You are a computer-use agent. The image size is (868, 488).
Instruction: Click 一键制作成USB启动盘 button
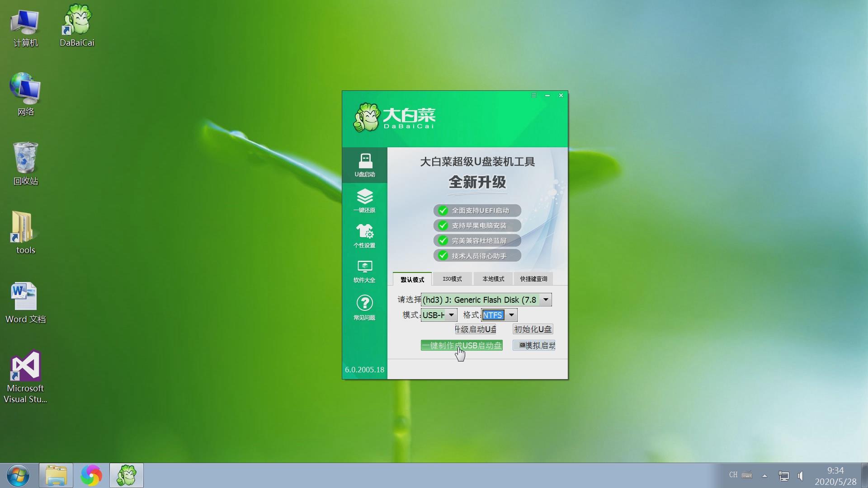(x=462, y=345)
